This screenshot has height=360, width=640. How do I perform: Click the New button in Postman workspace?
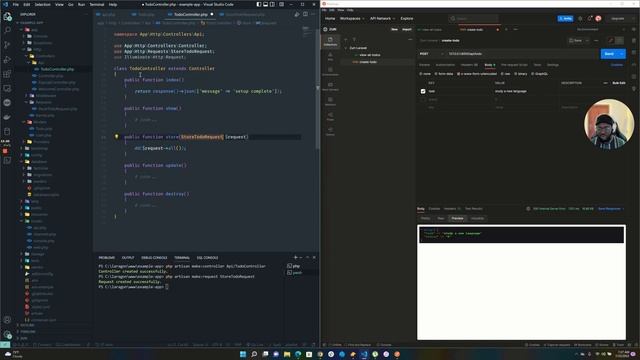pos(394,29)
